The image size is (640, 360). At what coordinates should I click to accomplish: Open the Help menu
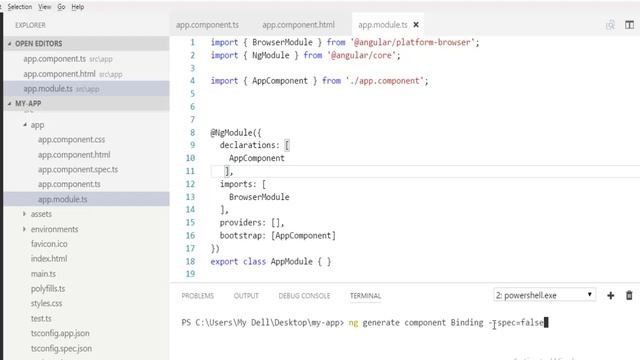[78, 7]
